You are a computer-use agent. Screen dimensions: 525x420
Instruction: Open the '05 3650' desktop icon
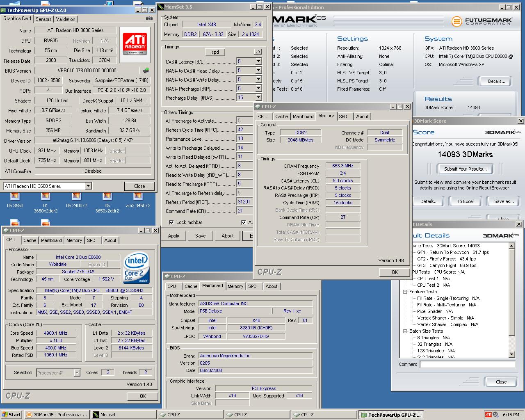[x=15, y=199]
